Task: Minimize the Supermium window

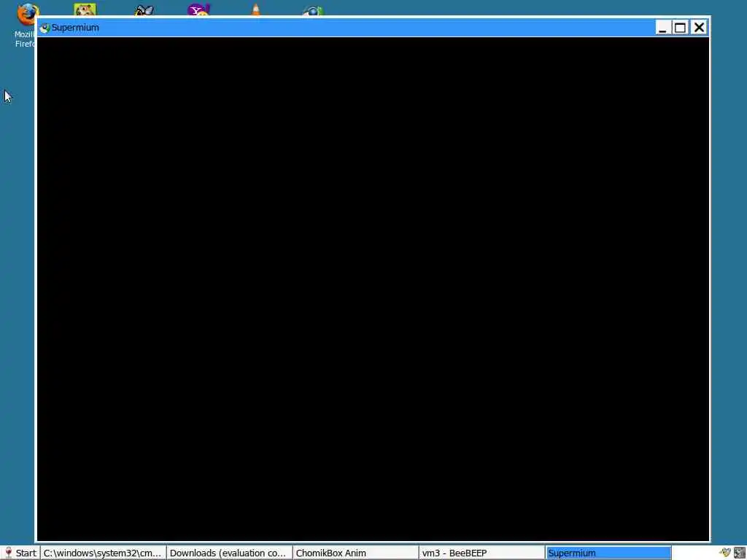Action: [x=662, y=28]
